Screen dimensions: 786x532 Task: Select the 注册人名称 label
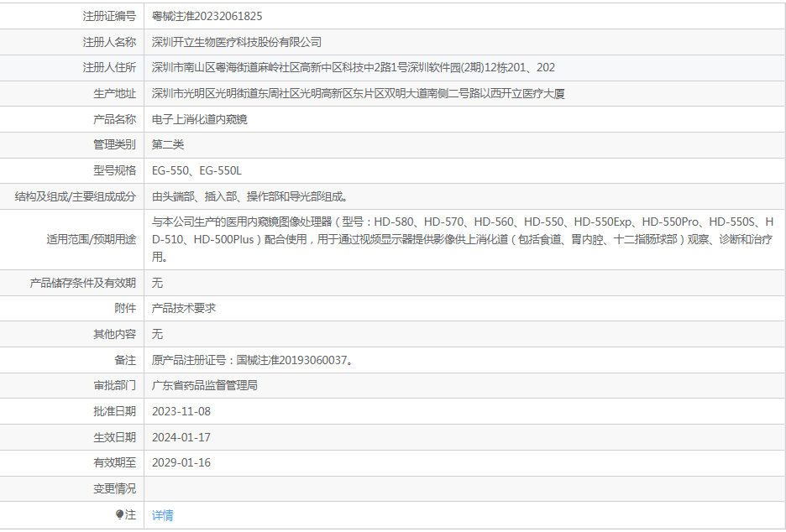click(x=109, y=42)
